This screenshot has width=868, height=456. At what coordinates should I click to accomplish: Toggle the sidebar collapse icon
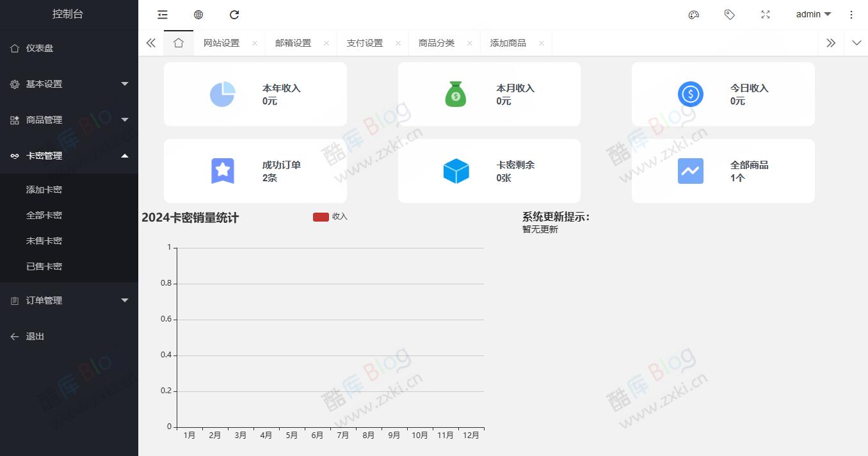pyautogui.click(x=162, y=14)
